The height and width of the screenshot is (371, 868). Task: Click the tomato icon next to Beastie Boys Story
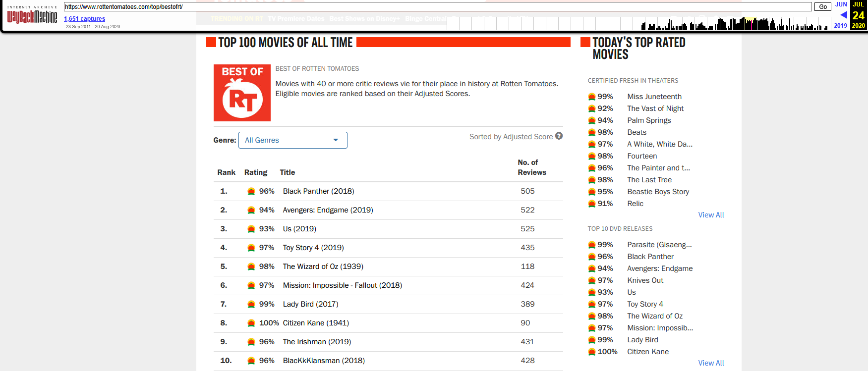coord(592,192)
